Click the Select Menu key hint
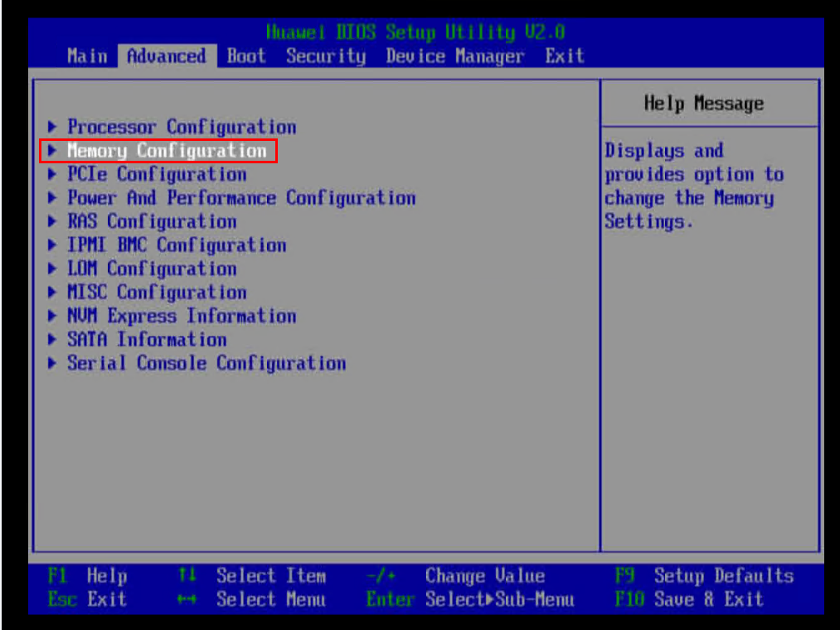The width and height of the screenshot is (840, 630). coord(252,599)
